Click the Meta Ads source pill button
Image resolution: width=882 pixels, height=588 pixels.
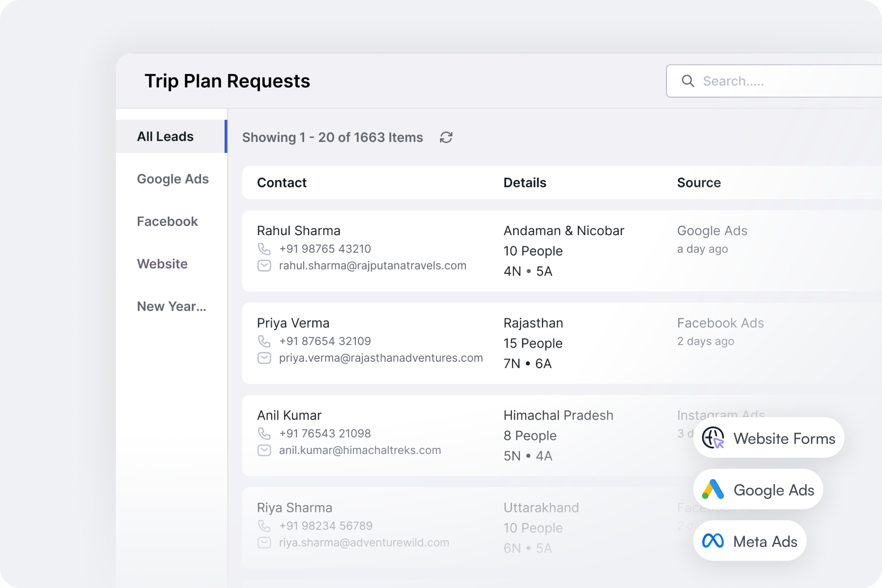click(749, 541)
